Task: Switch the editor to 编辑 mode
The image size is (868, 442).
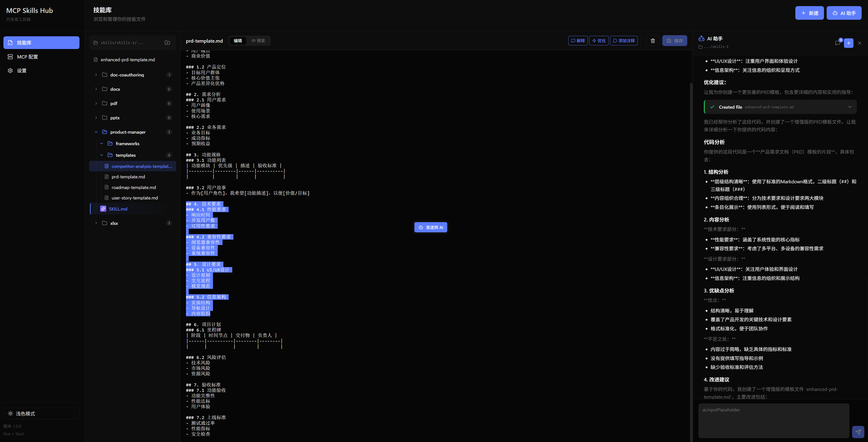Action: [x=237, y=41]
